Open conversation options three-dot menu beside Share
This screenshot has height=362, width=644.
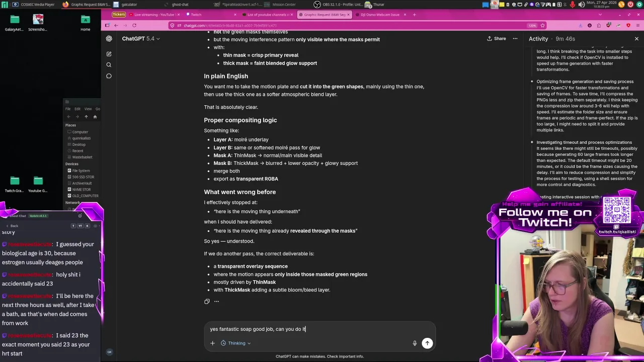tap(515, 39)
